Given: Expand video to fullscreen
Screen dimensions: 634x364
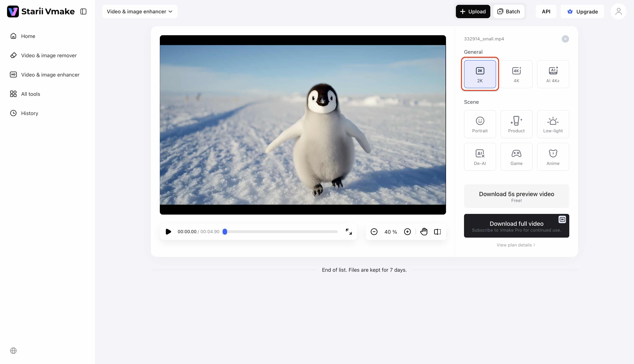Looking at the screenshot, I should [349, 231].
